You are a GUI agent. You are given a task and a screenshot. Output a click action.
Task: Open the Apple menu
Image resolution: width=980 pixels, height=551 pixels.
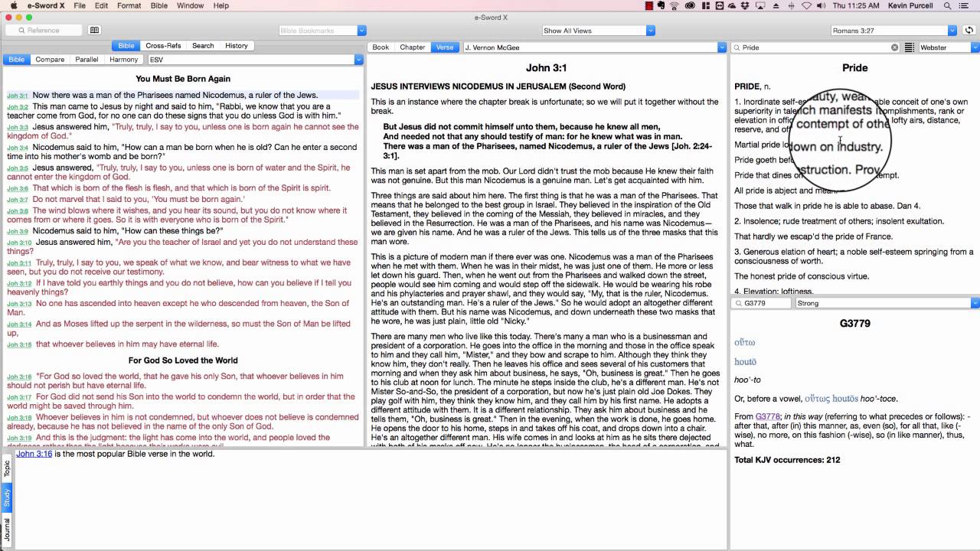pos(13,5)
